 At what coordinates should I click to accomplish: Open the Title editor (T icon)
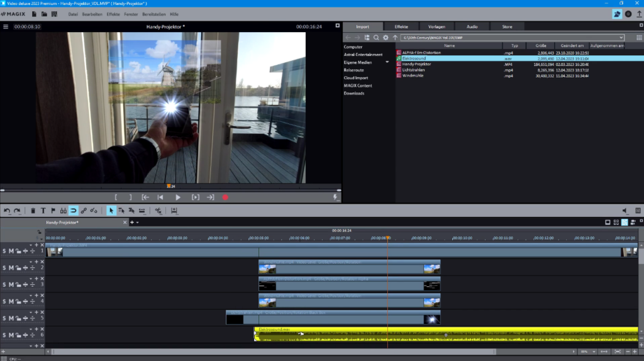coord(43,211)
